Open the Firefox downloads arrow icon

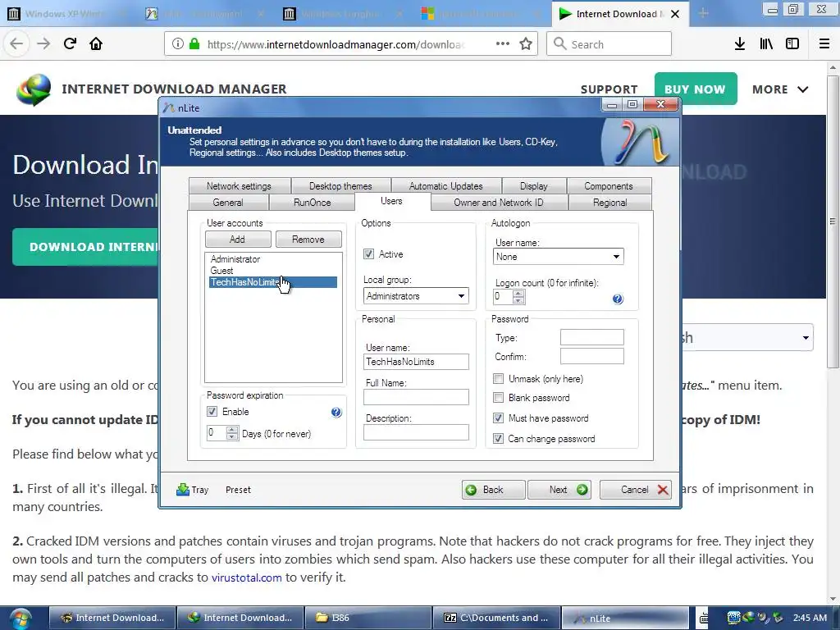click(740, 44)
